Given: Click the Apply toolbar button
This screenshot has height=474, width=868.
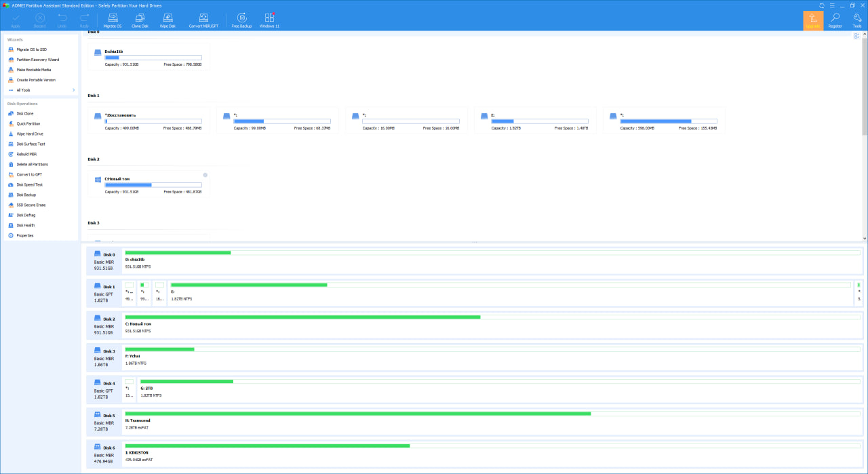Looking at the screenshot, I should [16, 20].
